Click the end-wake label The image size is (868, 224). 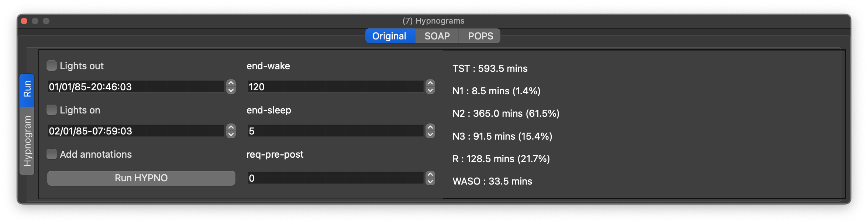[268, 66]
